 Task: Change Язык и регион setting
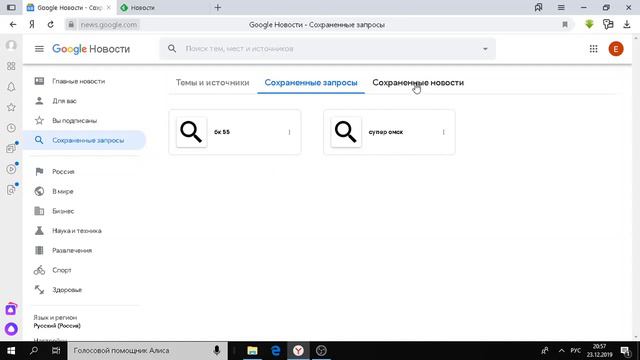point(57,322)
